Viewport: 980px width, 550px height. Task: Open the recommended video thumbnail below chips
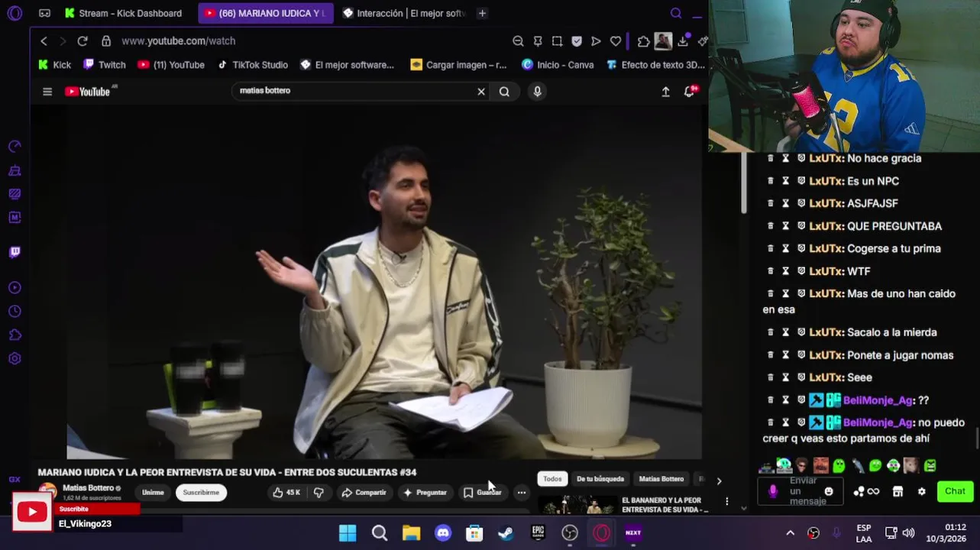tap(577, 506)
